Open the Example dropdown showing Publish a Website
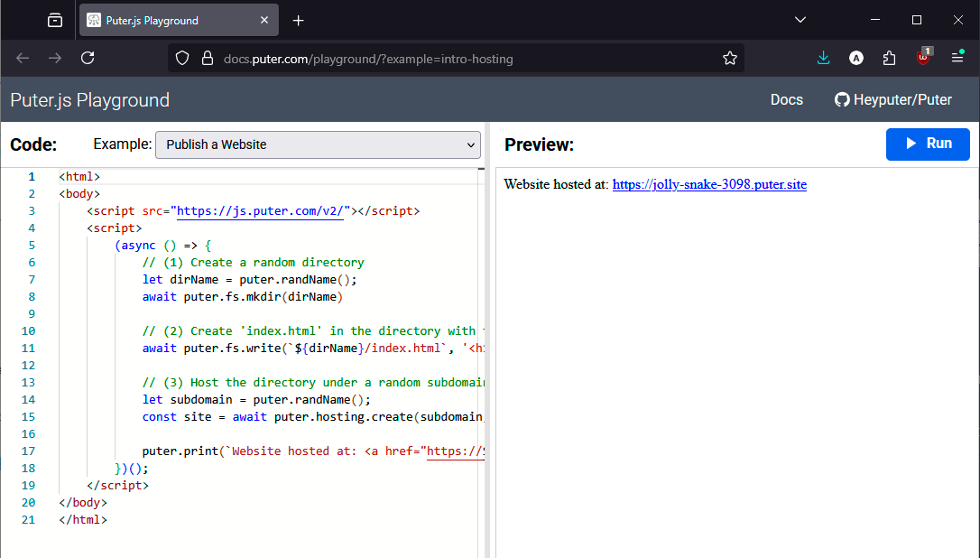This screenshot has height=558, width=980. pos(318,144)
